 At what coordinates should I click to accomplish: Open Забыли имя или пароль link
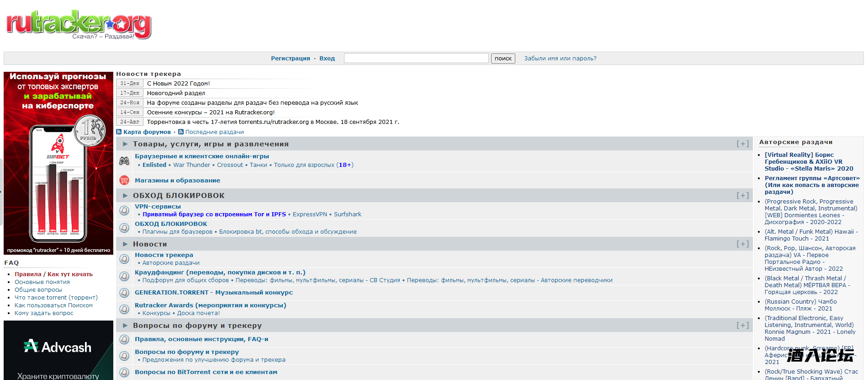(560, 59)
